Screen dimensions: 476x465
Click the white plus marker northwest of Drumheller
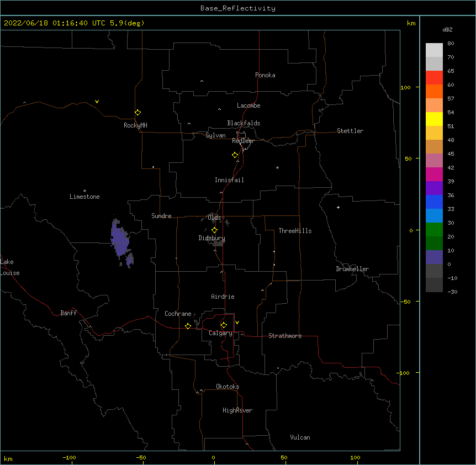(338, 207)
